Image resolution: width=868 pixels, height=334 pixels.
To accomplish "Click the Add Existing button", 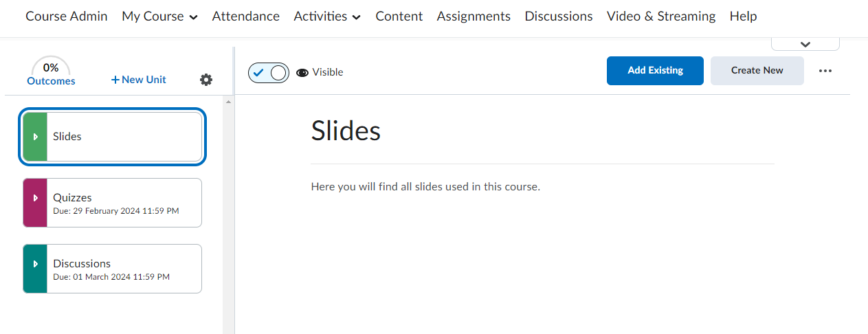I will pyautogui.click(x=655, y=71).
